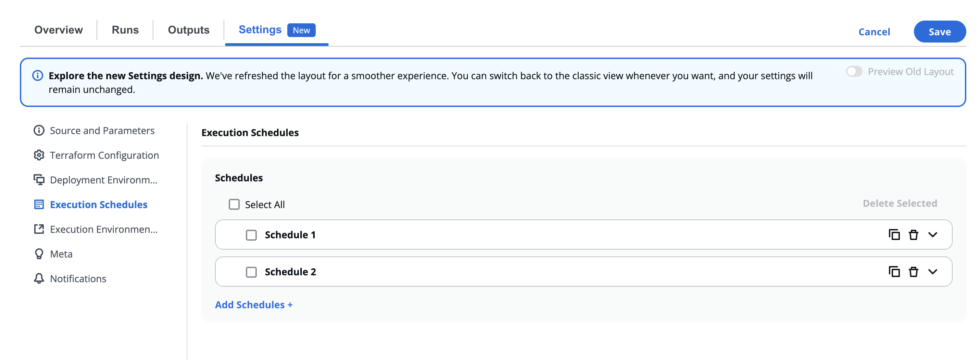
Task: Click the gear icon beside Terraform Configuration
Action: tap(39, 155)
